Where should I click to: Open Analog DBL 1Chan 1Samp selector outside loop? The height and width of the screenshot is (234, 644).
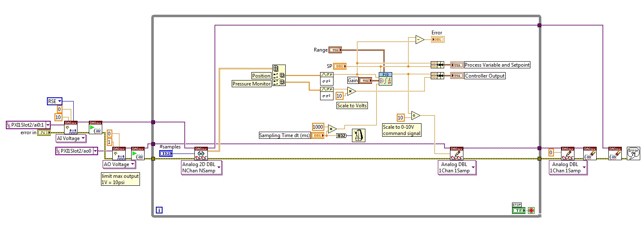pos(568,168)
